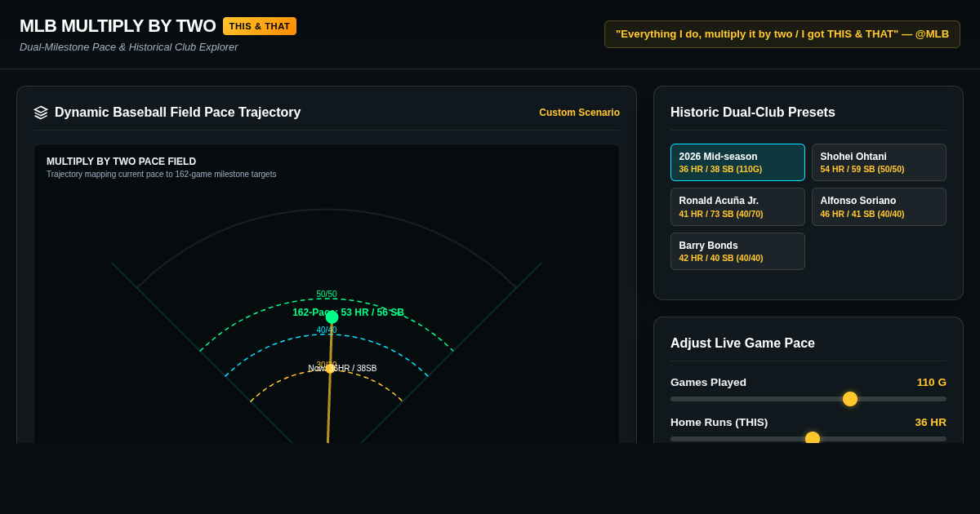Viewport: 980px width, 514px height.
Task: Load the Shohei Ohtani preset
Action: pos(879,162)
